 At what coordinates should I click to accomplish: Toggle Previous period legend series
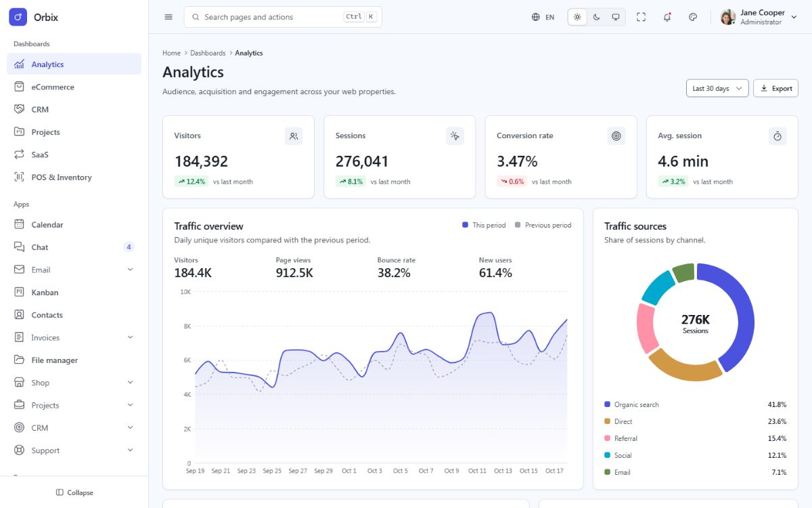point(543,225)
